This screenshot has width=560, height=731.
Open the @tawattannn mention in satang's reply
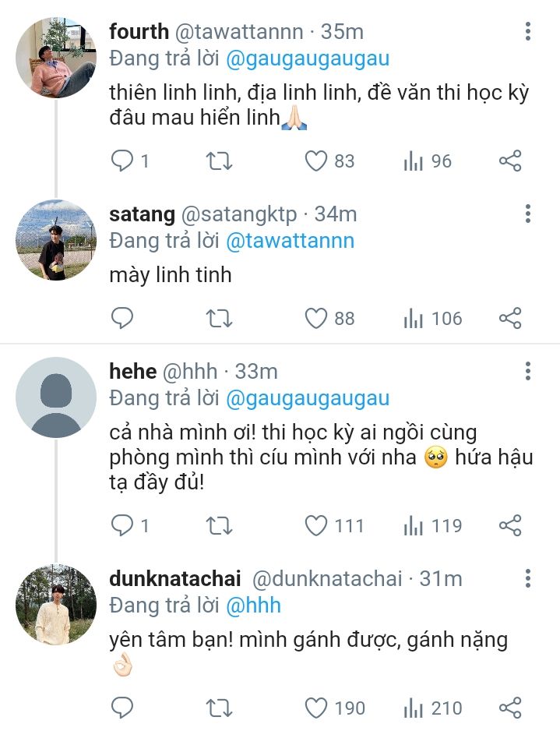click(290, 241)
